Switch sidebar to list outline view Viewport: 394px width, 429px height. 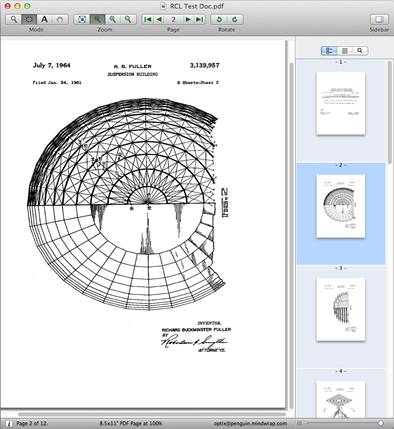point(345,51)
